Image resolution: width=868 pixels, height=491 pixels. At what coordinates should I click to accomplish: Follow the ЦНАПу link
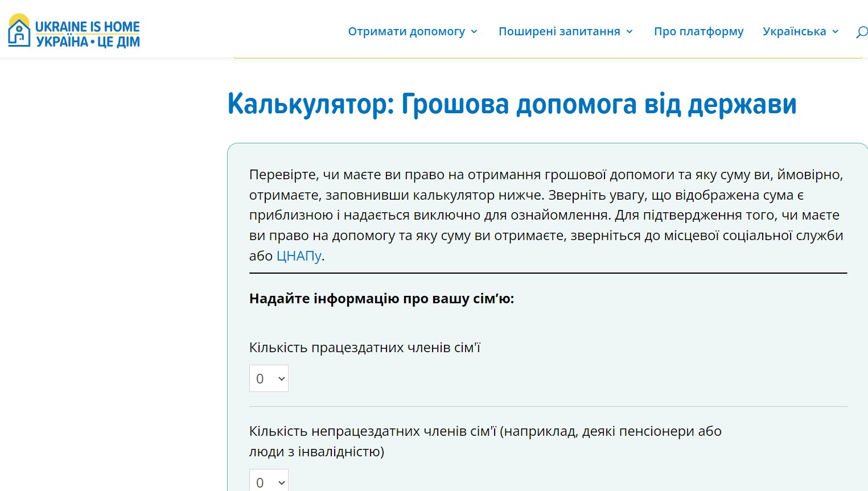pyautogui.click(x=299, y=256)
